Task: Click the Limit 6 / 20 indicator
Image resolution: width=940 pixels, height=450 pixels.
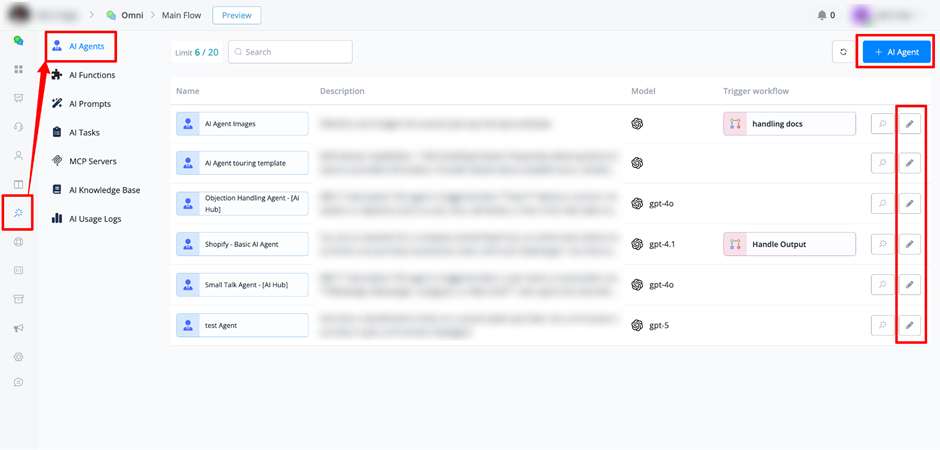Action: click(197, 52)
